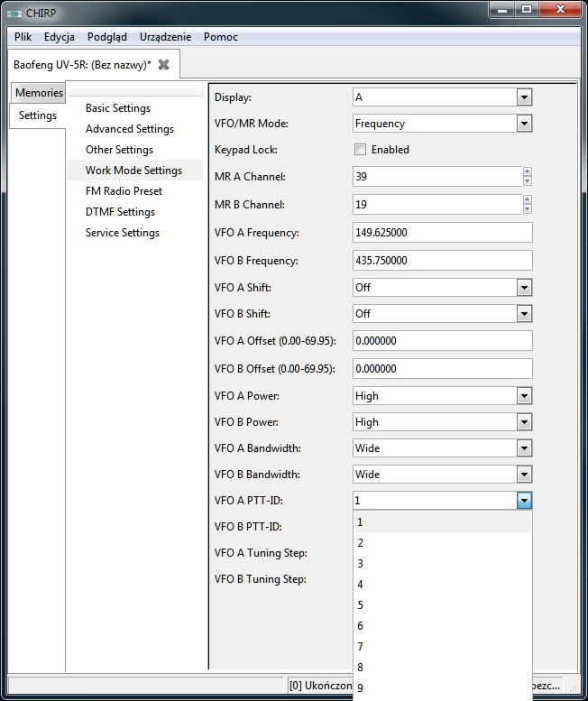Select Work Mode Settings in the list
This screenshot has height=701, width=588.
(x=134, y=171)
